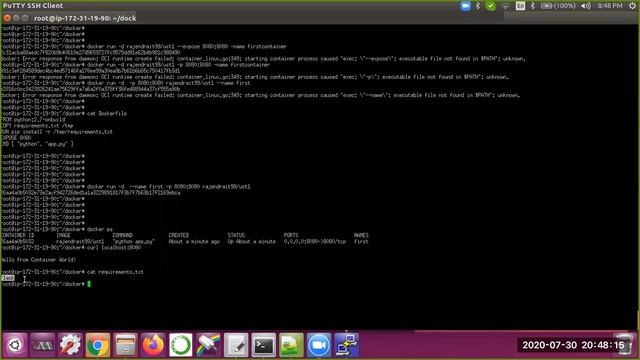The image size is (640, 360).
Task: Click the Bluetooth icon beside Zoom tray icon
Action: pos(478,6)
